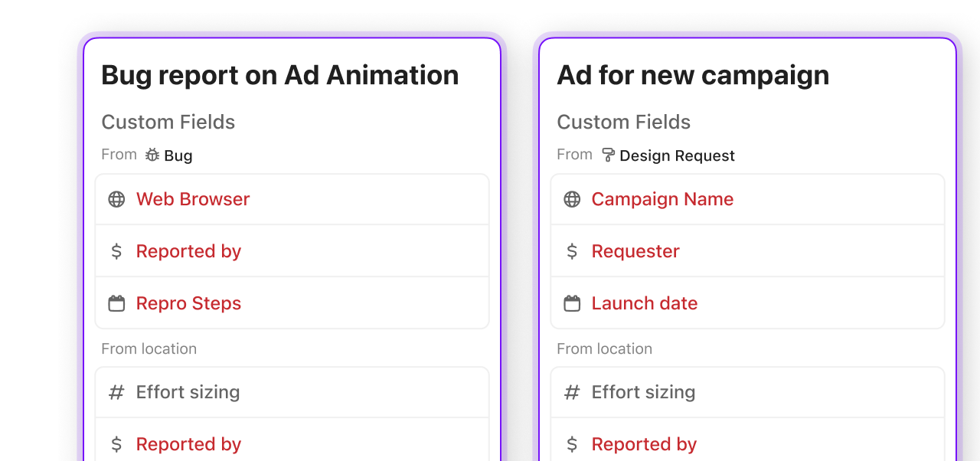Click dollar icon beside Requester
Viewport: 980px width, 461px height.
click(572, 251)
